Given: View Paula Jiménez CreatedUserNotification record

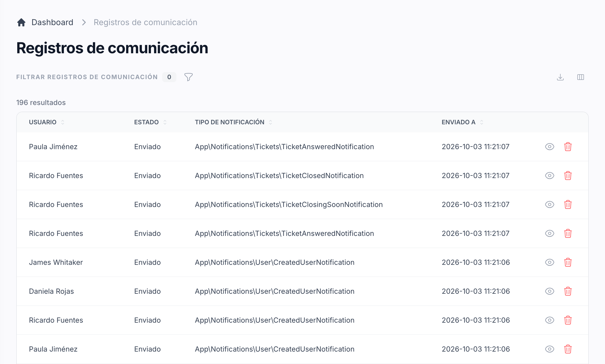Looking at the screenshot, I should click(x=550, y=349).
